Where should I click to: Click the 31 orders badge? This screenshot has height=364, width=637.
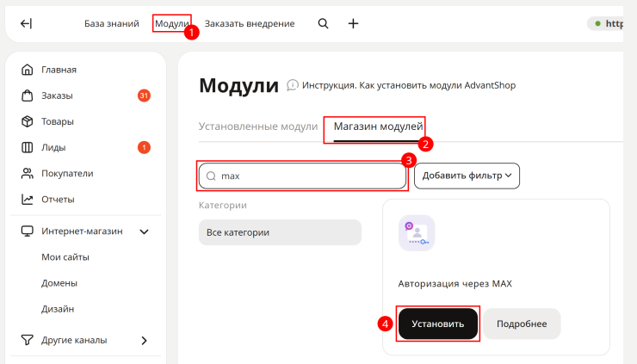144,96
